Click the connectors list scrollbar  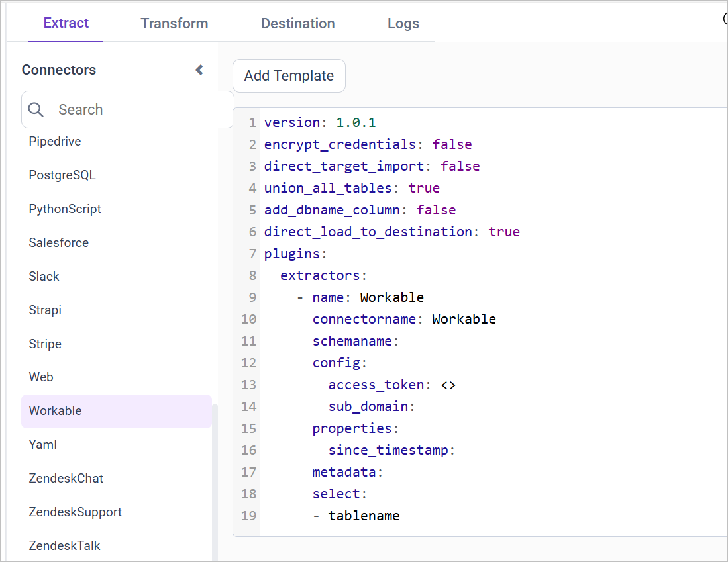215,463
